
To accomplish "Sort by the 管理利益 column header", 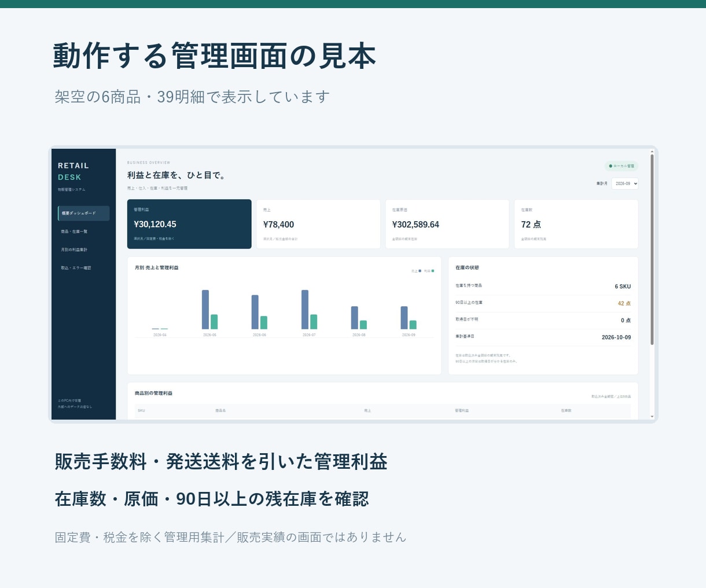I will [462, 410].
